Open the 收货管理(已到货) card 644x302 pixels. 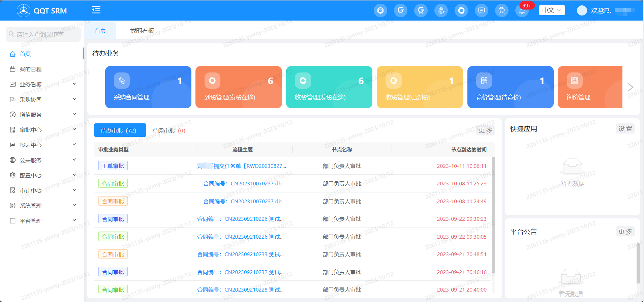[x=420, y=87]
